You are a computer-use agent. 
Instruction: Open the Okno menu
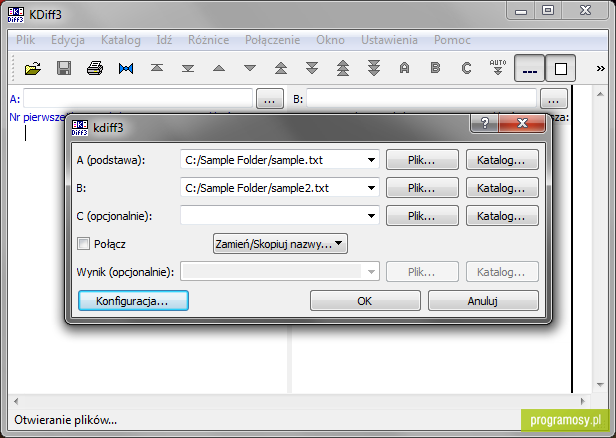pyautogui.click(x=330, y=40)
